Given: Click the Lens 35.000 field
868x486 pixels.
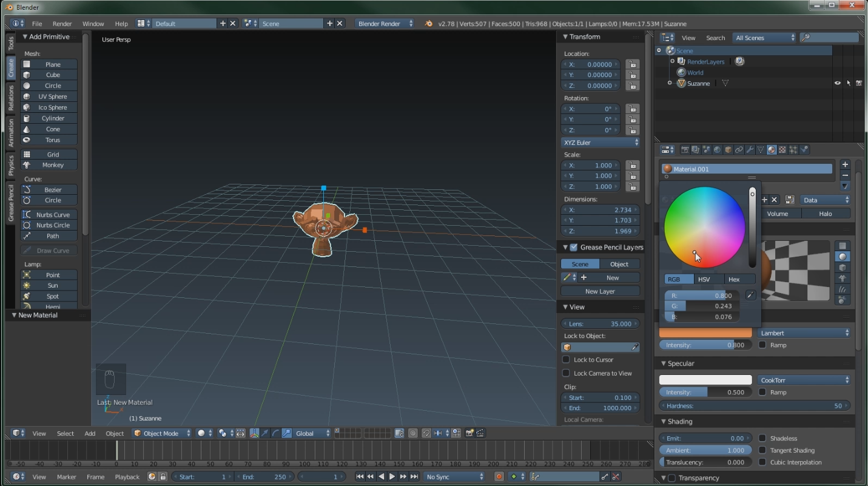Looking at the screenshot, I should pos(600,324).
